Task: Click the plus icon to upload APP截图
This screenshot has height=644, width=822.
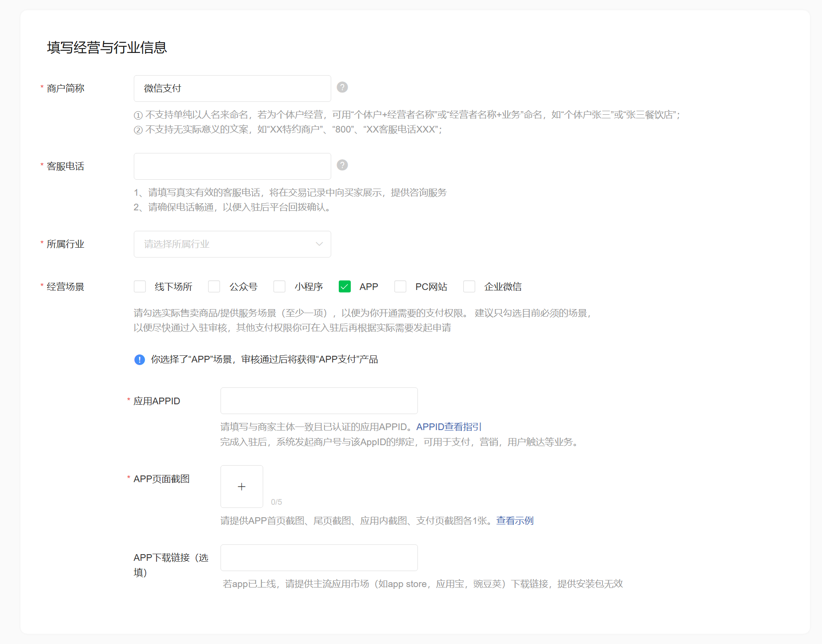Action: coord(242,487)
